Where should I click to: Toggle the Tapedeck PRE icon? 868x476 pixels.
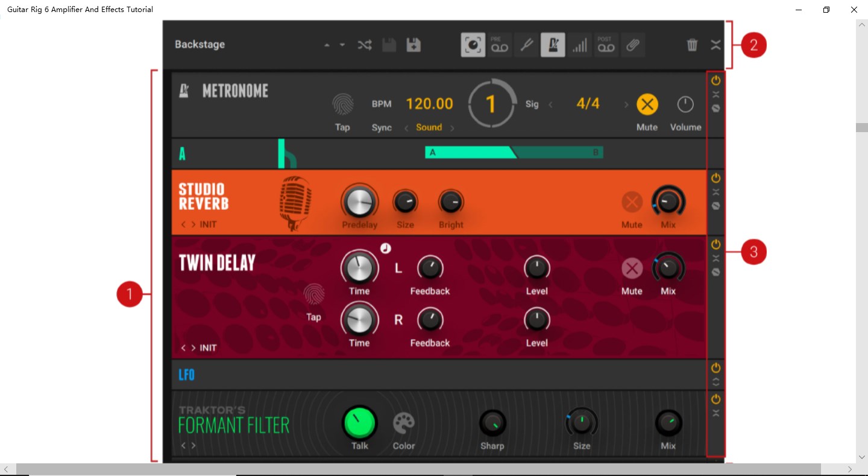[500, 45]
